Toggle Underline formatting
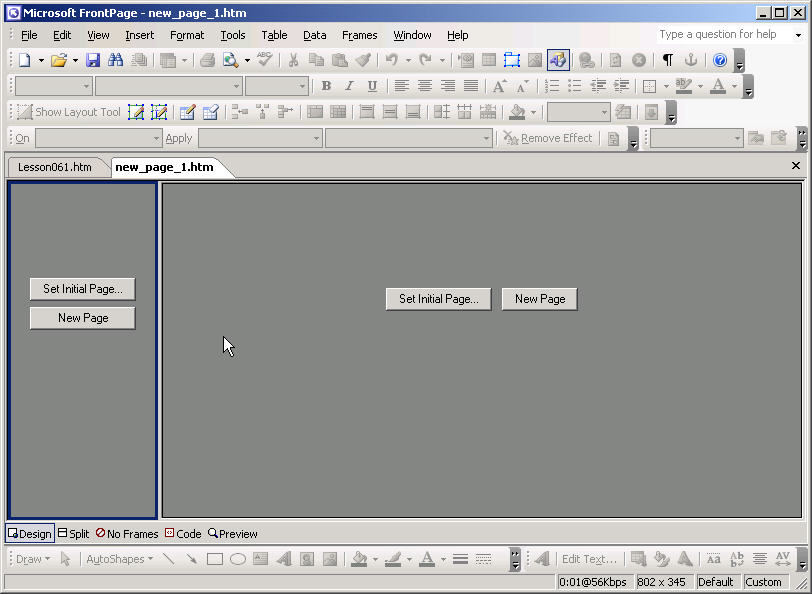Image resolution: width=812 pixels, height=594 pixels. [372, 86]
